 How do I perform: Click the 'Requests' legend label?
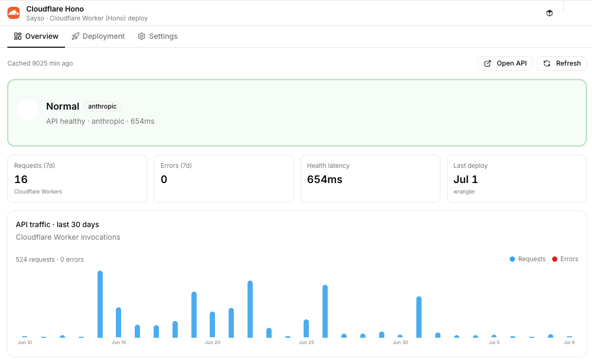(x=532, y=259)
